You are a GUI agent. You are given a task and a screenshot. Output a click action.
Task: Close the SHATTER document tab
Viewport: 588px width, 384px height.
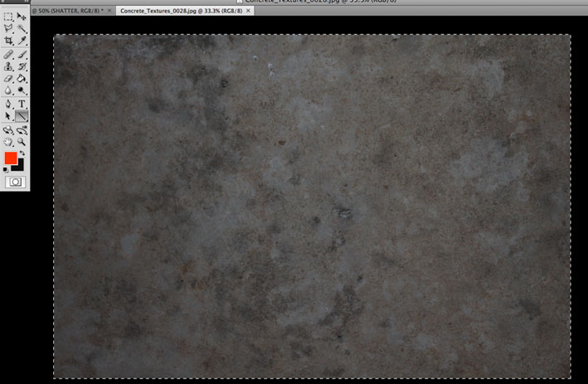109,11
